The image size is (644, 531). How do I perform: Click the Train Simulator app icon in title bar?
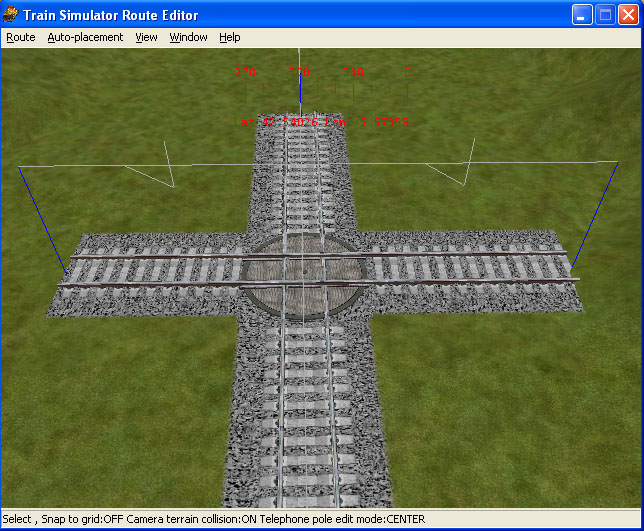click(14, 15)
